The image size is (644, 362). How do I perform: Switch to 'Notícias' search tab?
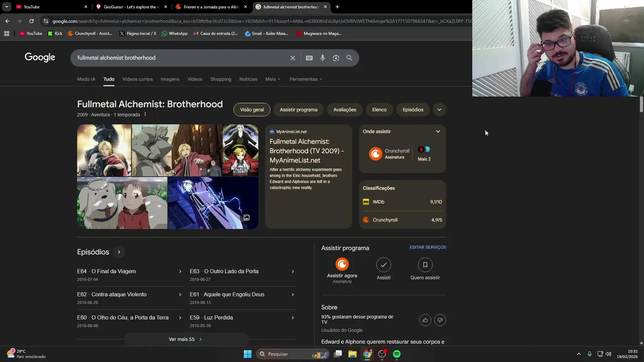pyautogui.click(x=248, y=79)
